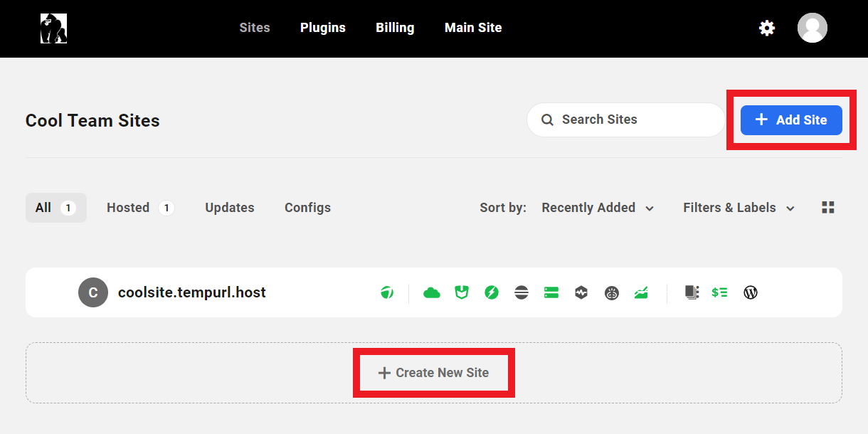Switch to the grid view icon
This screenshot has width=868, height=434.
(827, 207)
